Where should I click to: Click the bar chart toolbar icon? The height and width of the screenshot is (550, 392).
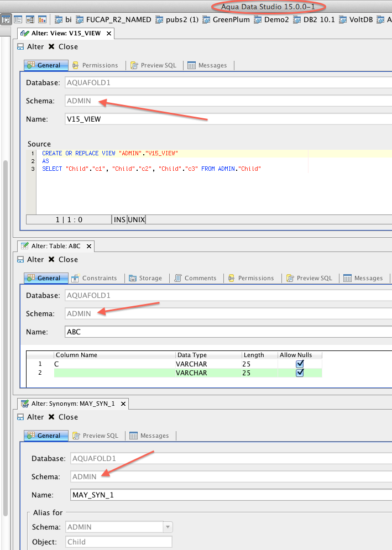42,19
